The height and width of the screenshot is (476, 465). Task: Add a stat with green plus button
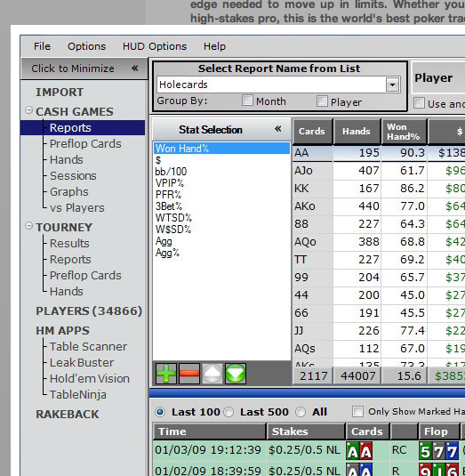[x=165, y=374]
